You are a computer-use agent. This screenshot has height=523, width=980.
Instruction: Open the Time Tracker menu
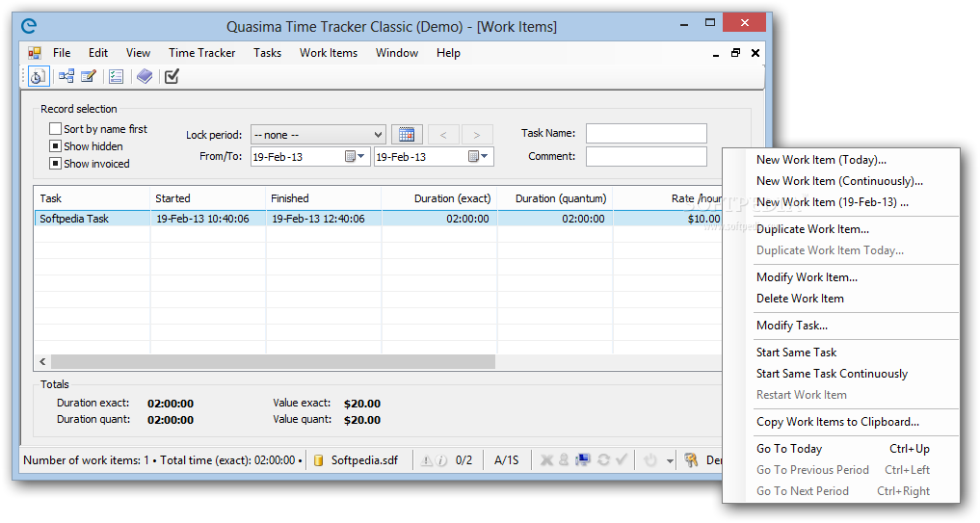pyautogui.click(x=201, y=53)
